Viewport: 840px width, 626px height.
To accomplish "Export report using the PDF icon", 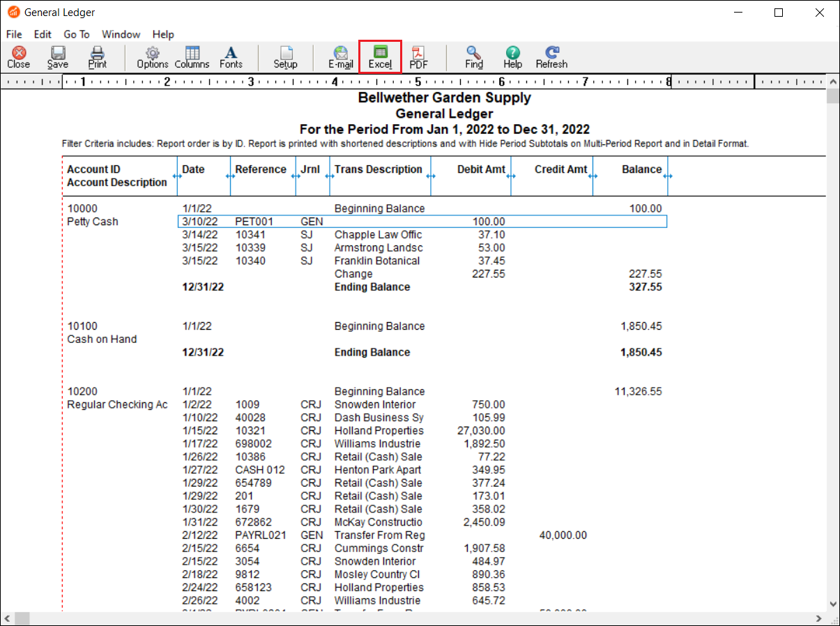I will [x=418, y=57].
